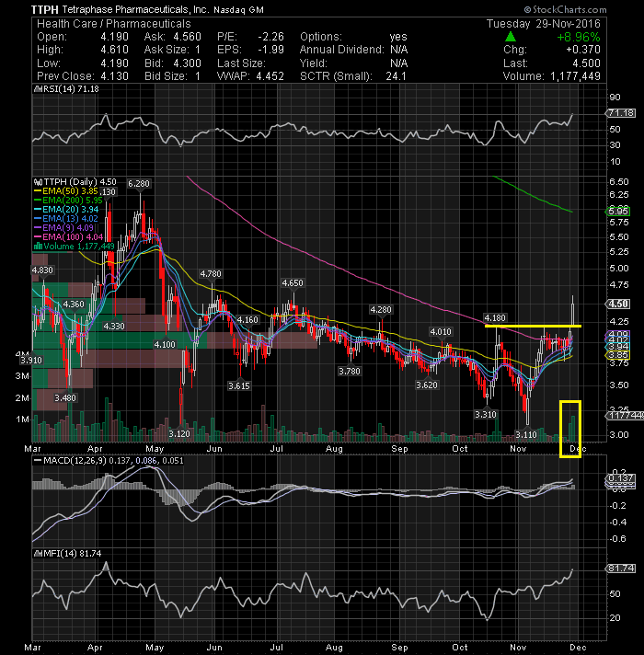Click the 4.160 price label in June
Image resolution: width=644 pixels, height=655 pixels.
247,320
